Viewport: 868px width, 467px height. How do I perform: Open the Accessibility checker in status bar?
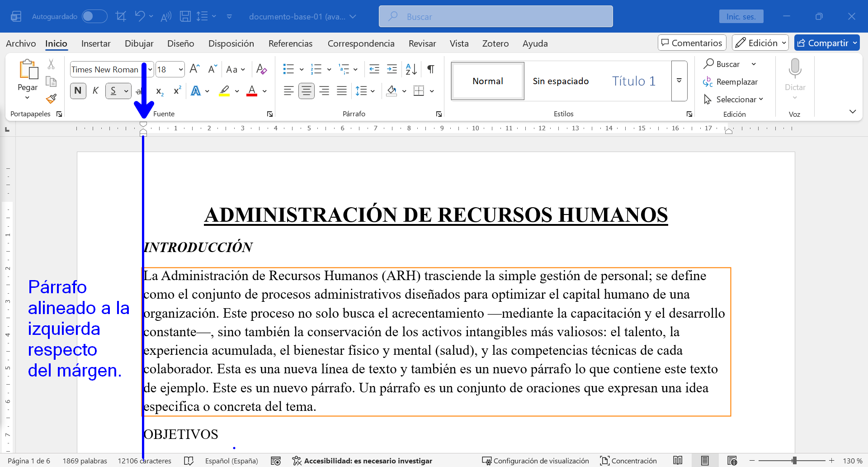pyautogui.click(x=363, y=461)
